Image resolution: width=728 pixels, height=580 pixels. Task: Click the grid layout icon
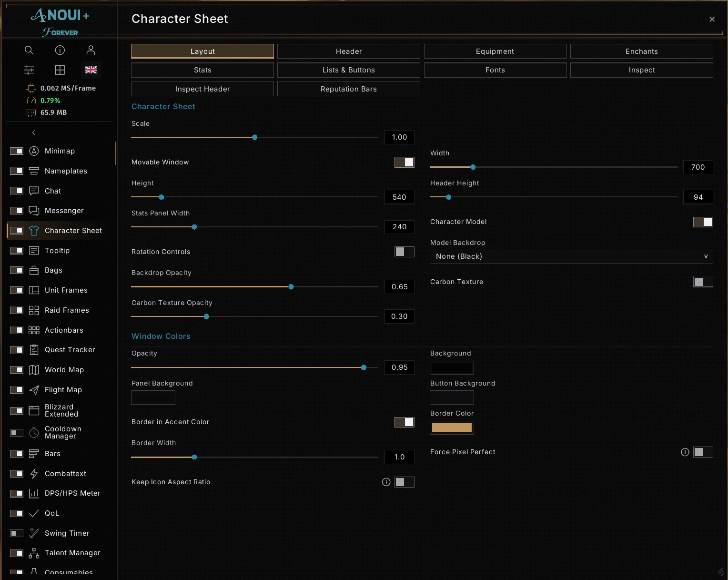(60, 70)
